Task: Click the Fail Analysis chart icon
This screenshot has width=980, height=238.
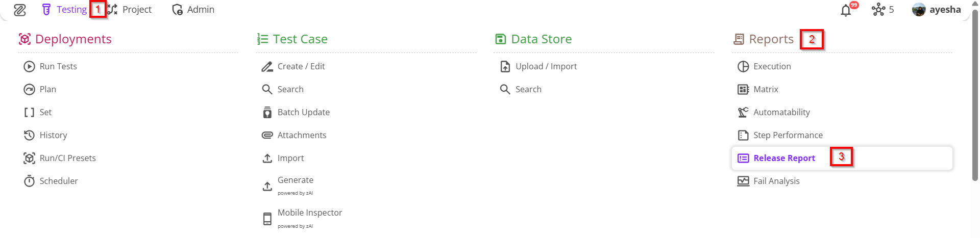Action: tap(743, 181)
